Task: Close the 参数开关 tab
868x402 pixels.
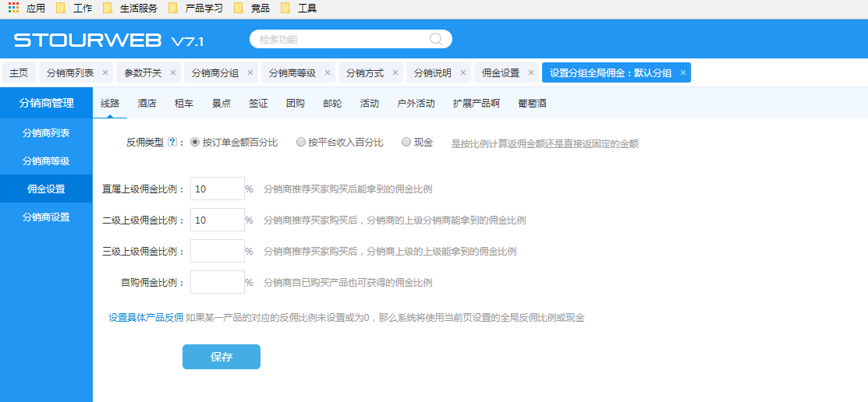Action: [173, 72]
